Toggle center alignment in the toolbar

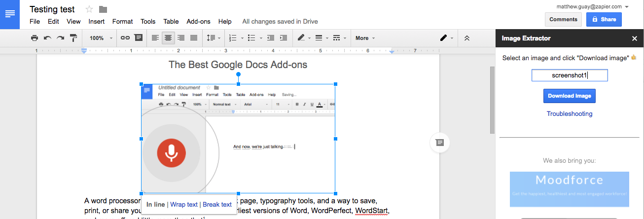[x=168, y=38]
